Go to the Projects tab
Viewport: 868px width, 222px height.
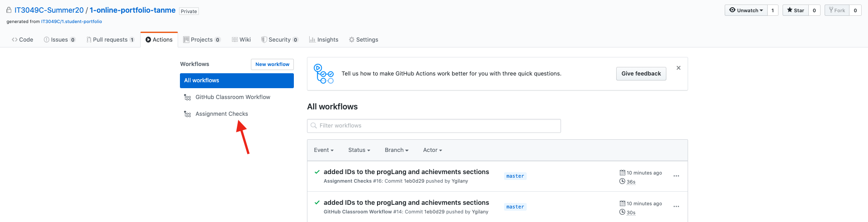click(202, 40)
